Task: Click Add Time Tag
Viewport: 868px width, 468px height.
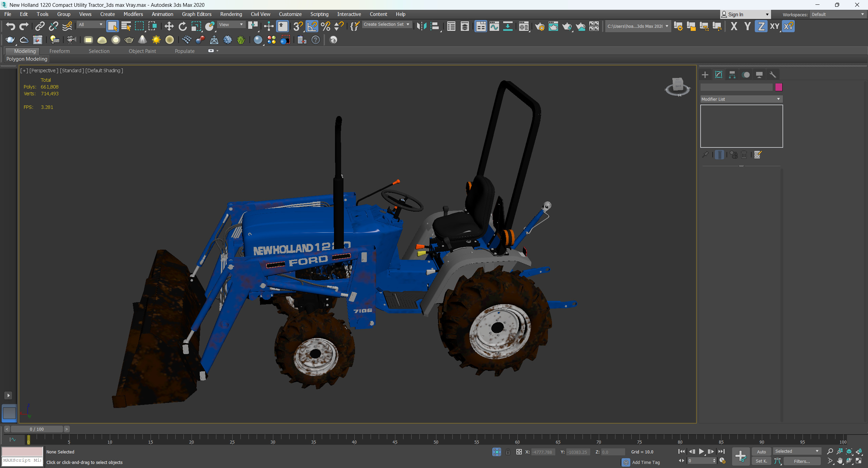Action: pos(646,462)
